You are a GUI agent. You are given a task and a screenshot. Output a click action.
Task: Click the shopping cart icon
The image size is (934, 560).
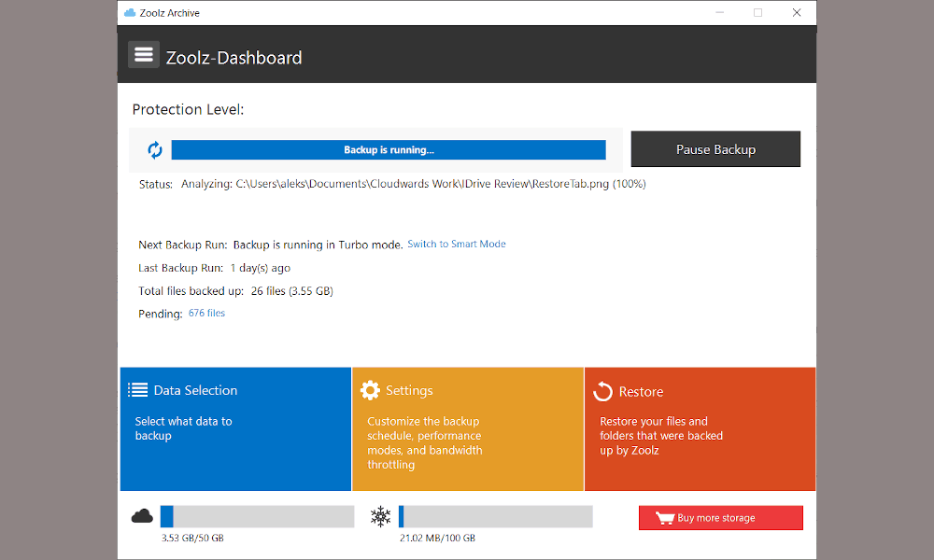click(x=665, y=518)
